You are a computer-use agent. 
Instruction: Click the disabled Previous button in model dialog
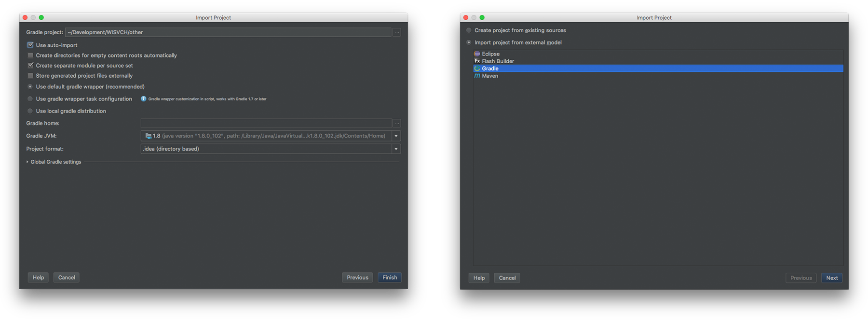(801, 278)
